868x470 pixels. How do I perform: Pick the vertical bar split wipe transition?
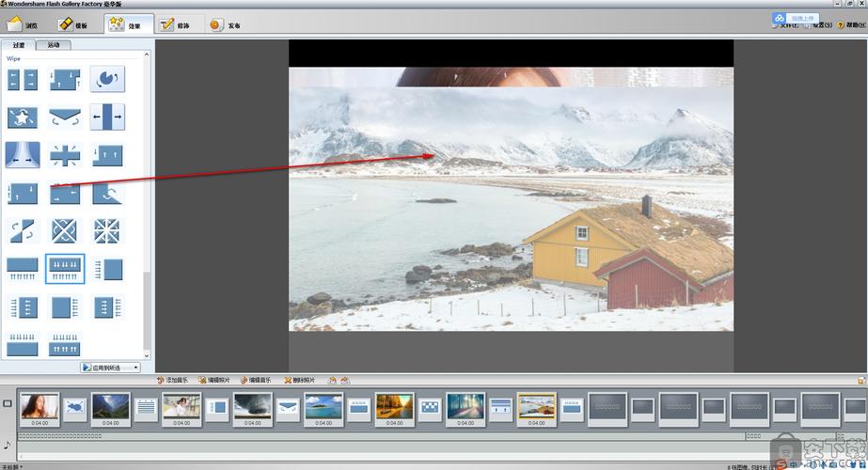107,117
